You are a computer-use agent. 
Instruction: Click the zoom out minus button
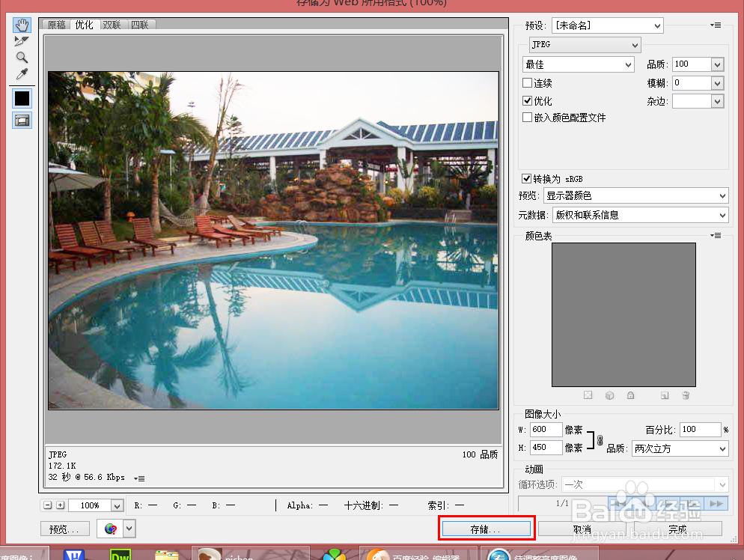[x=47, y=505]
